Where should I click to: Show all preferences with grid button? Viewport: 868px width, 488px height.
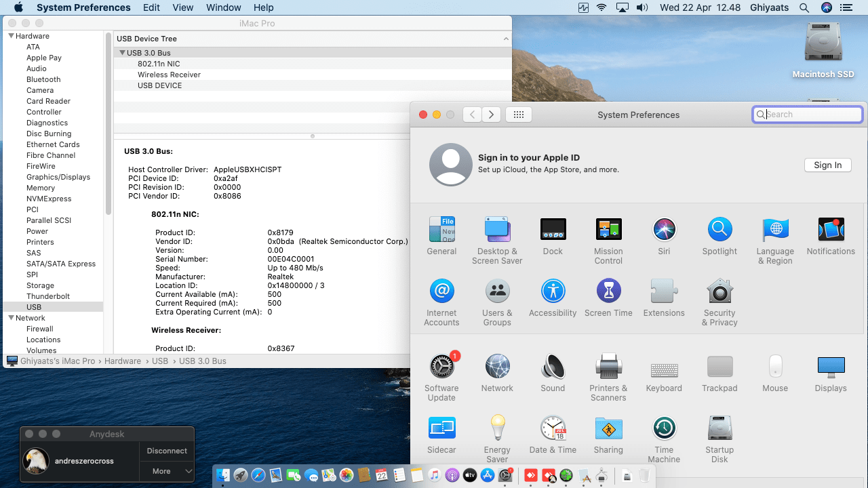pos(518,115)
